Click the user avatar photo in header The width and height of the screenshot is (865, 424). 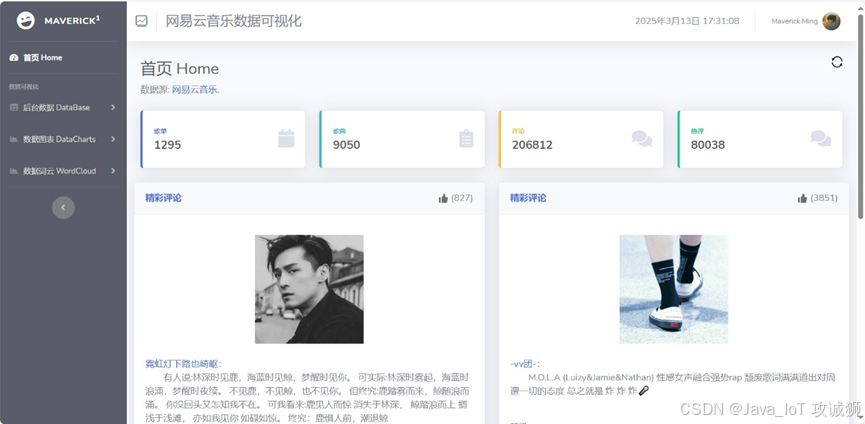coord(831,22)
